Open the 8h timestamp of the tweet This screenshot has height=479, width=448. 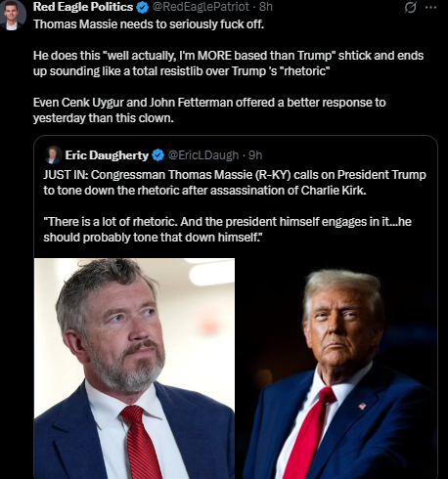coord(266,7)
